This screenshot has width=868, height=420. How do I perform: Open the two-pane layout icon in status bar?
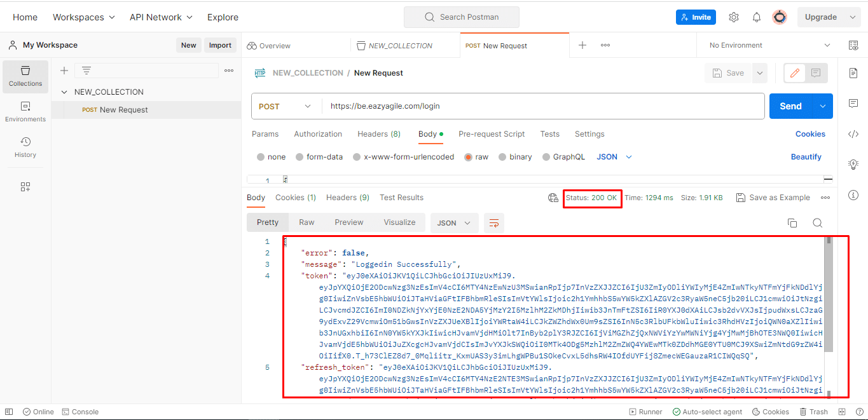tap(842, 412)
